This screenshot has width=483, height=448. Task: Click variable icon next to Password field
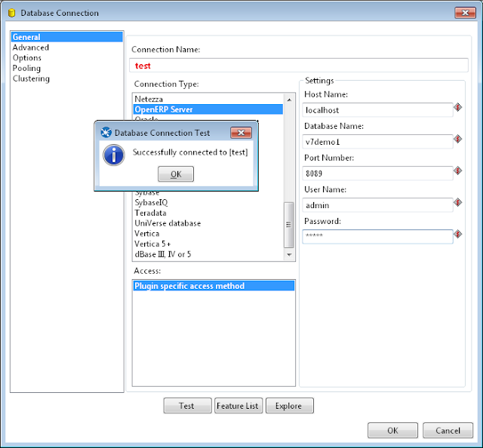pos(458,235)
